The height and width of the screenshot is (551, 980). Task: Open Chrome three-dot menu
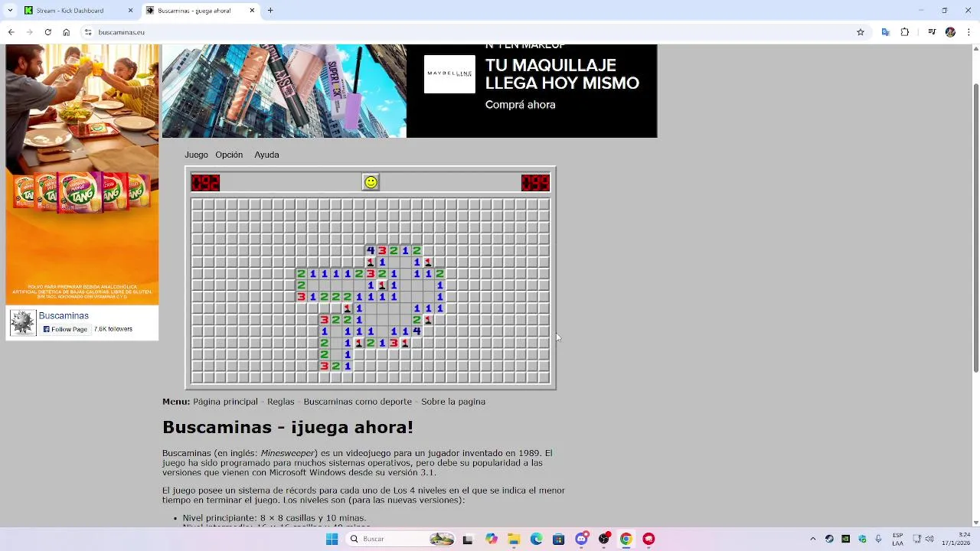[969, 32]
